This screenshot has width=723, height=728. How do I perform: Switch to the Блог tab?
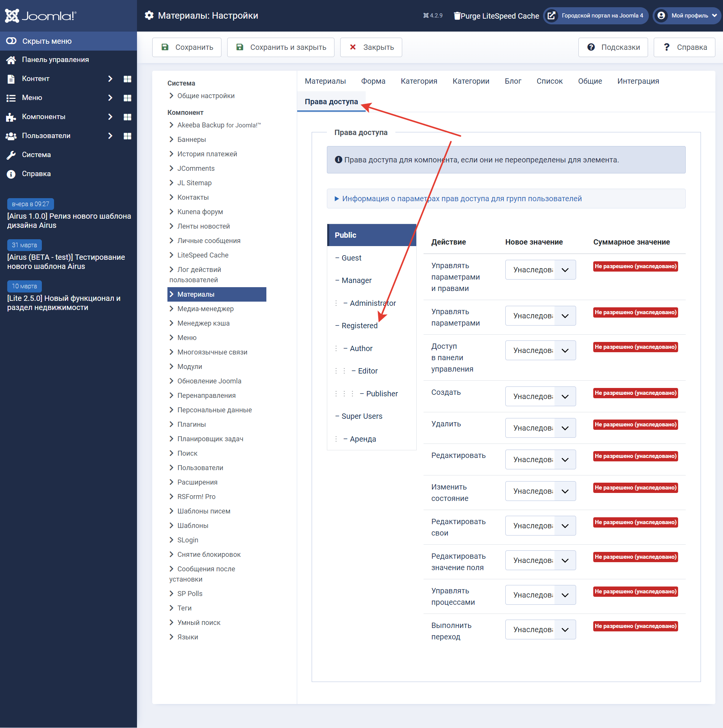(513, 81)
